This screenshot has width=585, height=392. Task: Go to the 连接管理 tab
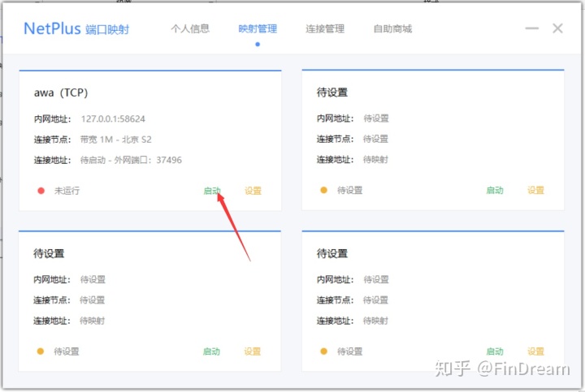(x=325, y=29)
